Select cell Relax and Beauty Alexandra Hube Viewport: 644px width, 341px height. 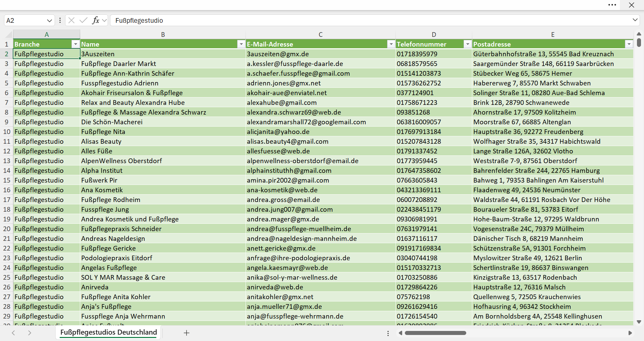163,103
